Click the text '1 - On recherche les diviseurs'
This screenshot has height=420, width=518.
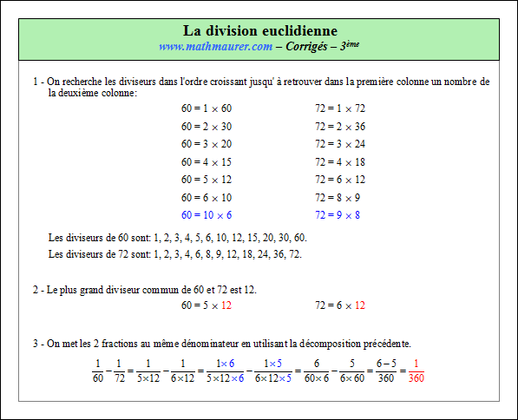point(261,82)
